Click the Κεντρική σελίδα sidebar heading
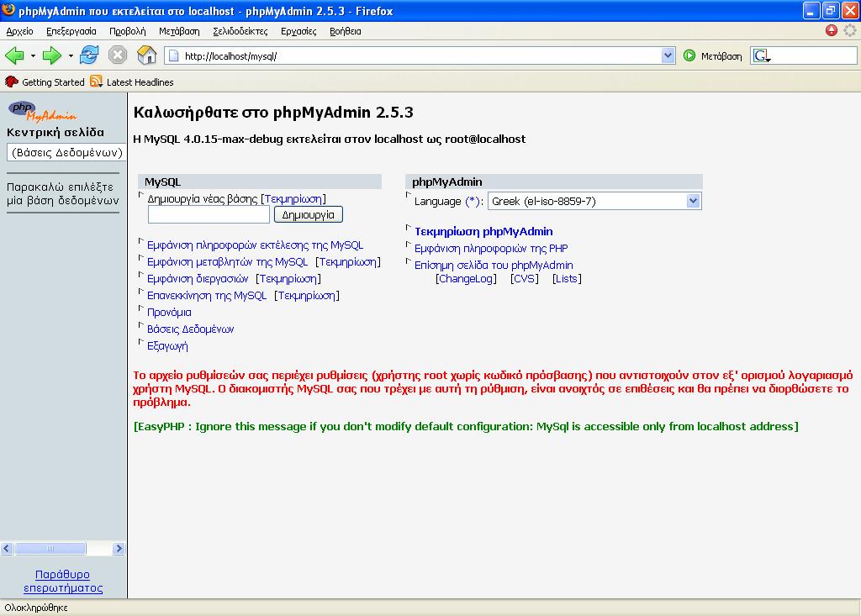The image size is (861, 616). coord(55,132)
